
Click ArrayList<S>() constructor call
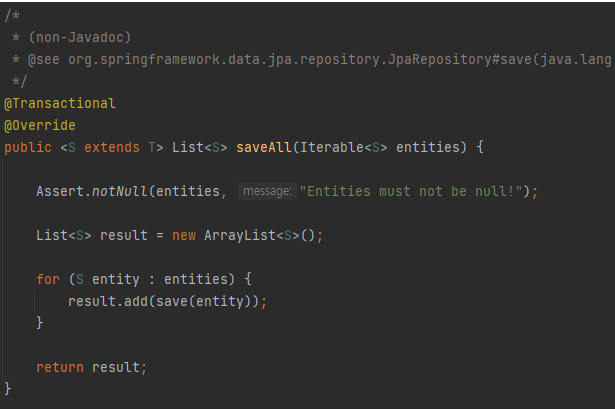point(260,235)
